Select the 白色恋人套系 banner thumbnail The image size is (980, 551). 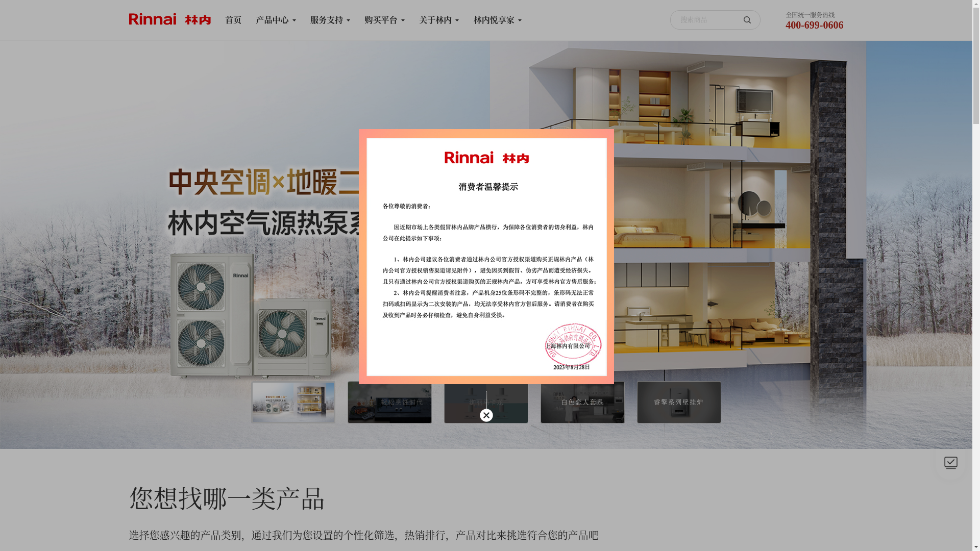582,402
